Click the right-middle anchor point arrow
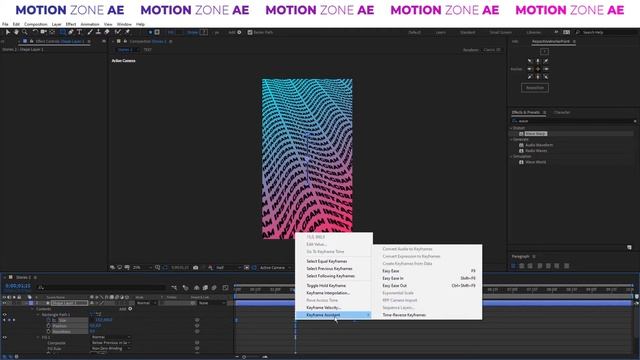 546,69
